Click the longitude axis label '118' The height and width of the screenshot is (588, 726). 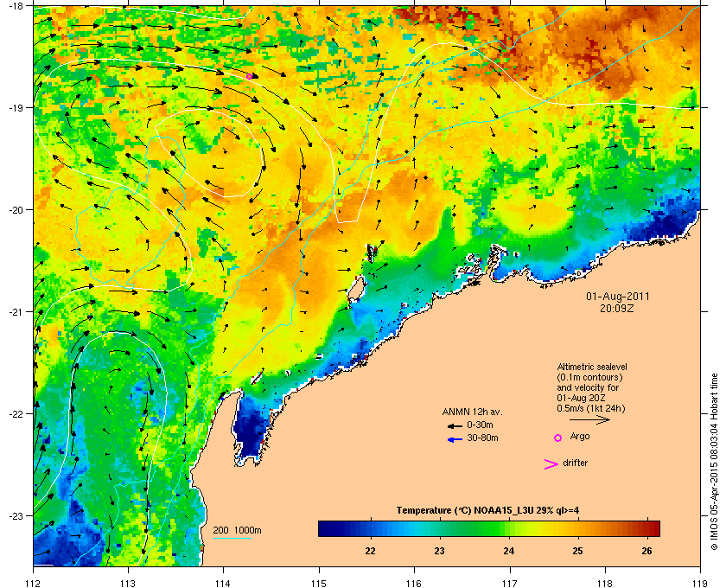(x=605, y=583)
